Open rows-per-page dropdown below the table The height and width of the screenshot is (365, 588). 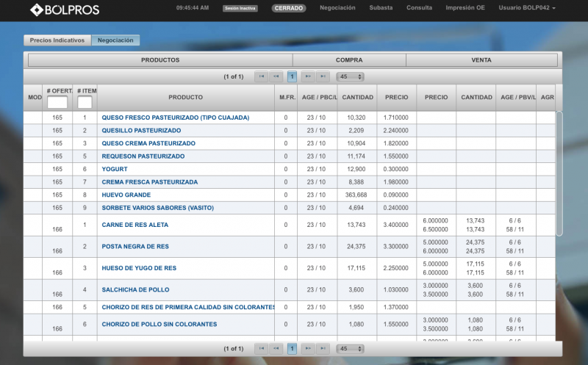tap(350, 348)
